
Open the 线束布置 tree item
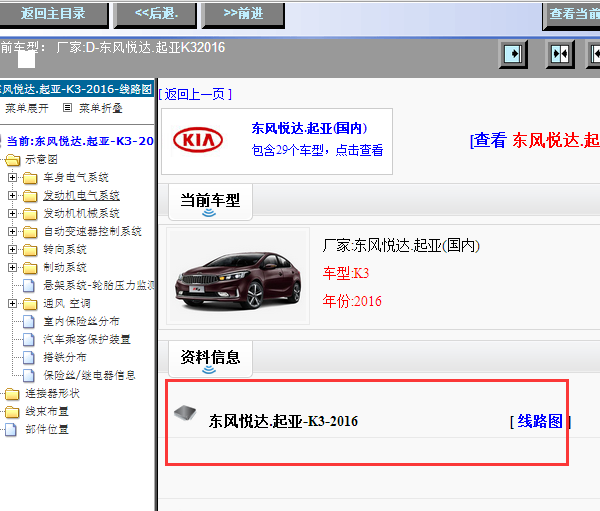pyautogui.click(x=47, y=411)
